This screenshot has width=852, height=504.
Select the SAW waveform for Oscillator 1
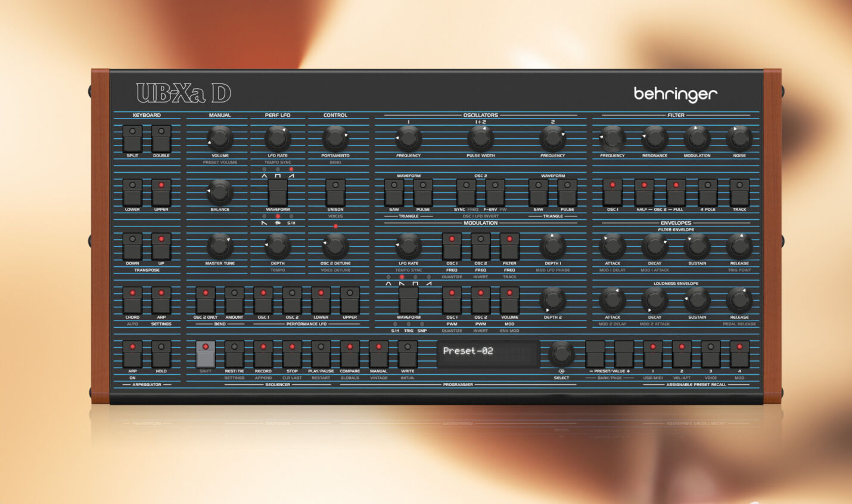point(395,192)
